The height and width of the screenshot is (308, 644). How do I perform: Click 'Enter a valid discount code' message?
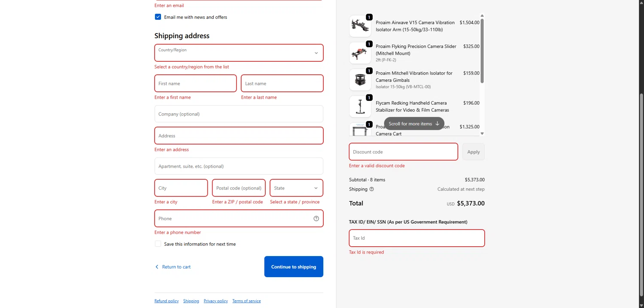pos(377,166)
